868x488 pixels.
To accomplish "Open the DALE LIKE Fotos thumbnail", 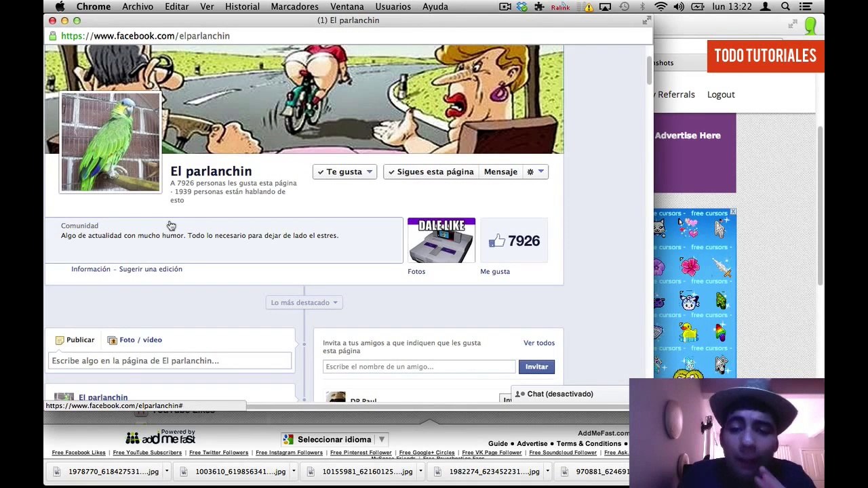I will [x=441, y=240].
